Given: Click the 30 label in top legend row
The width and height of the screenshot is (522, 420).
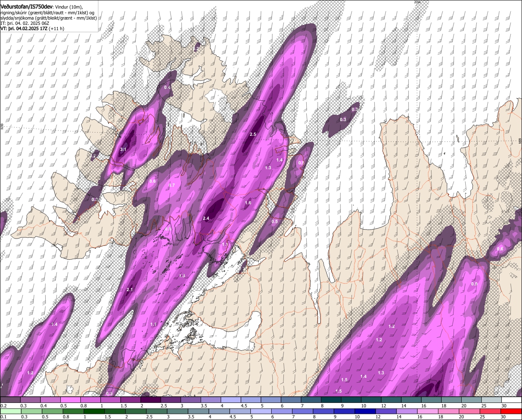Looking at the screenshot, I should click(504, 406).
